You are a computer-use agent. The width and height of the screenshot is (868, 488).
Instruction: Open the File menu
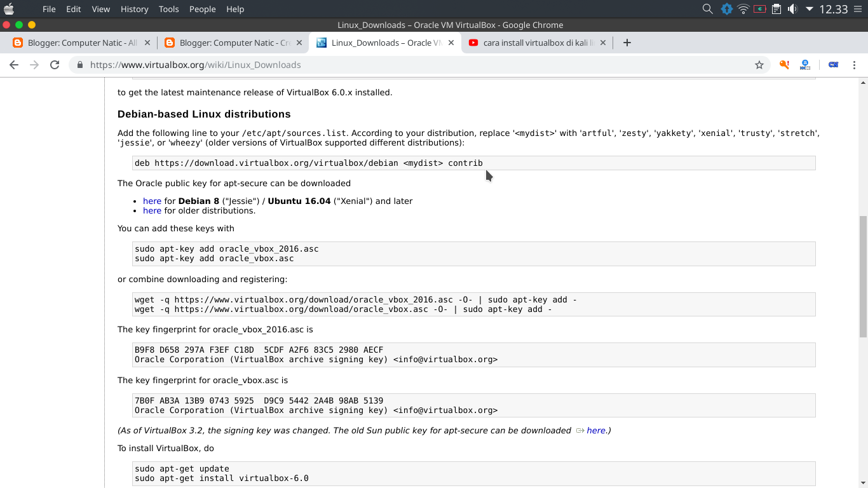(x=49, y=9)
